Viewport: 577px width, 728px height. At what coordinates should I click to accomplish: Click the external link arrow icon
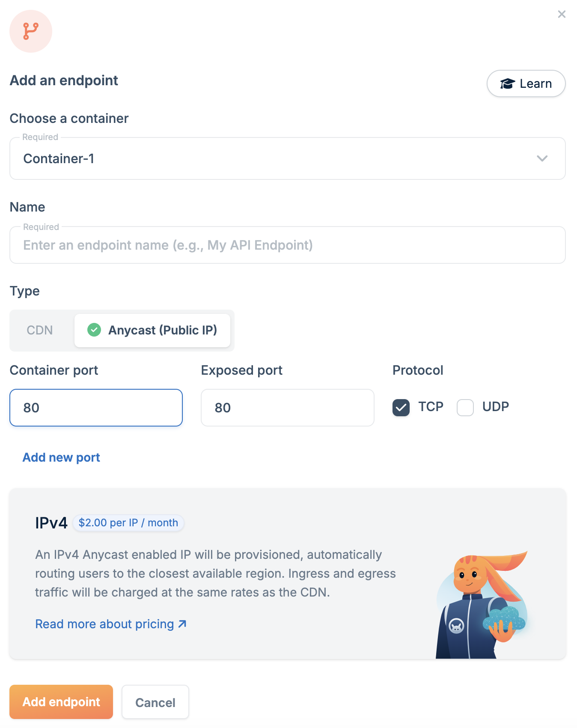pos(182,624)
